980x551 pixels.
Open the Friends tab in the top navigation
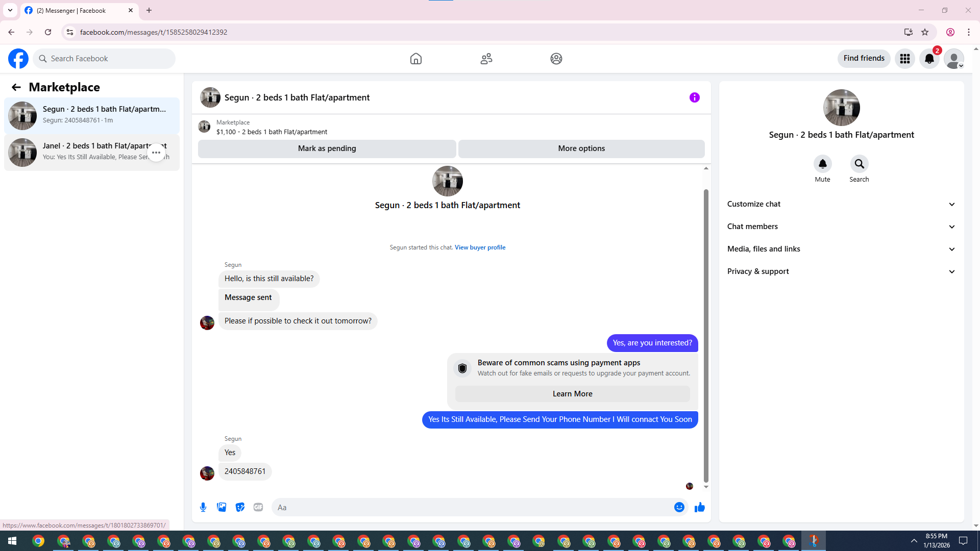pyautogui.click(x=486, y=59)
